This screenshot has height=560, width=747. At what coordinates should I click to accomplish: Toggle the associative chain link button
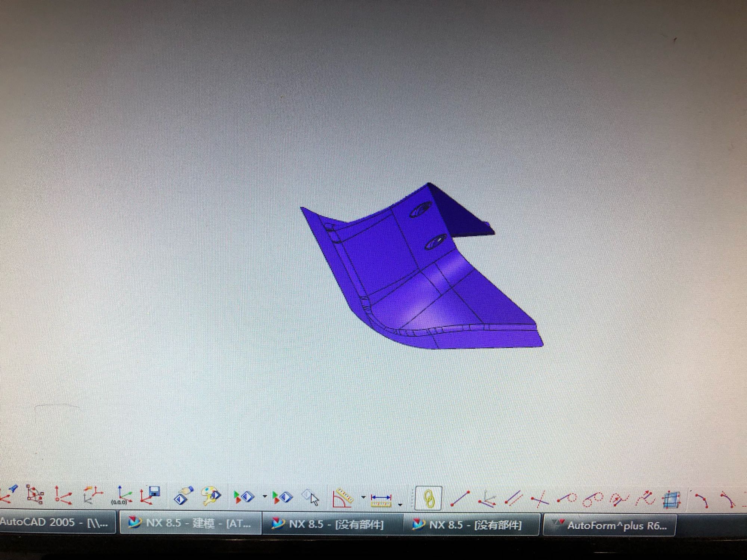pos(429,498)
